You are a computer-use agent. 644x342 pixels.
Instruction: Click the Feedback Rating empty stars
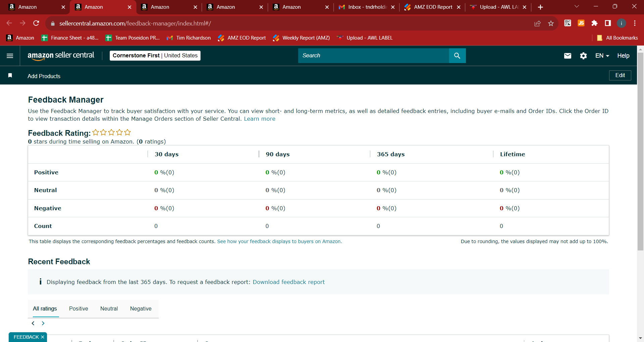point(112,132)
